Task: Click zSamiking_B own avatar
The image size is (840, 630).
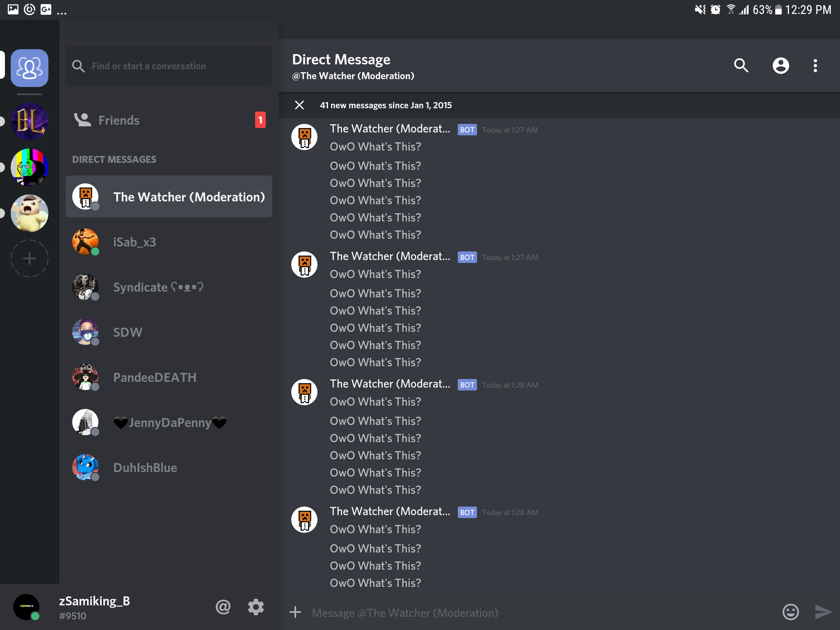Action: pos(26,607)
